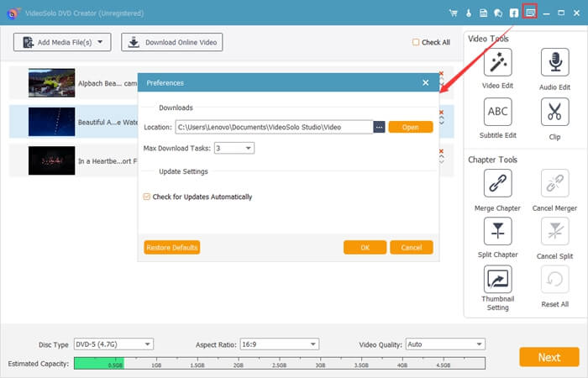This screenshot has width=588, height=378.
Task: Remove the In a Heartbe video with red X
Action: coord(441,150)
